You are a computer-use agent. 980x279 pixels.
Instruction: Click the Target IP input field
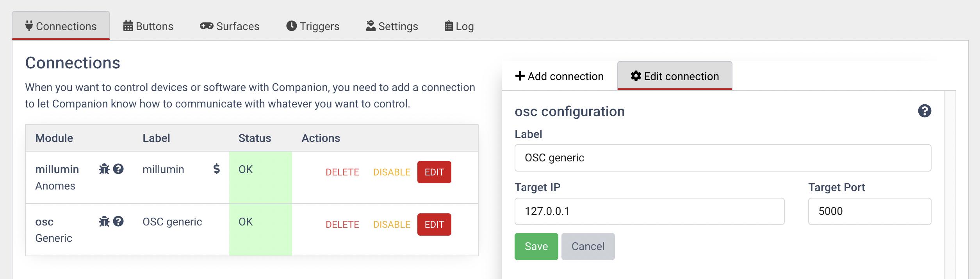[x=649, y=211]
